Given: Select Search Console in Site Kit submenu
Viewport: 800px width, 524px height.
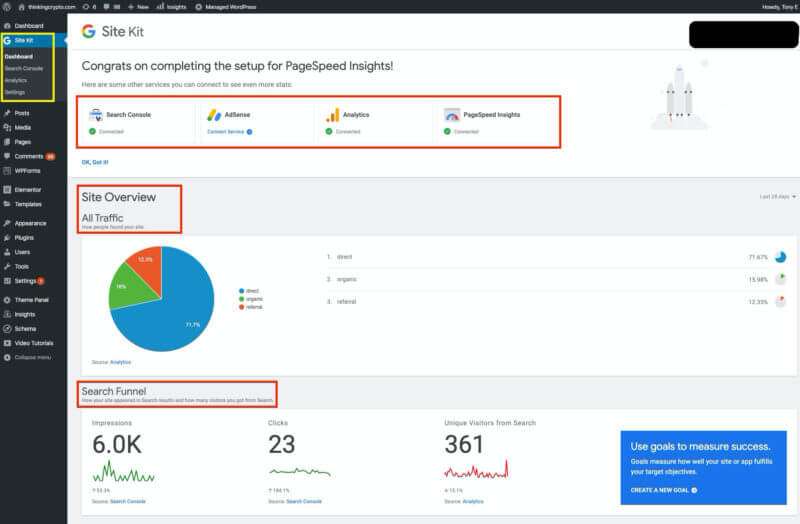Looking at the screenshot, I should [x=24, y=68].
